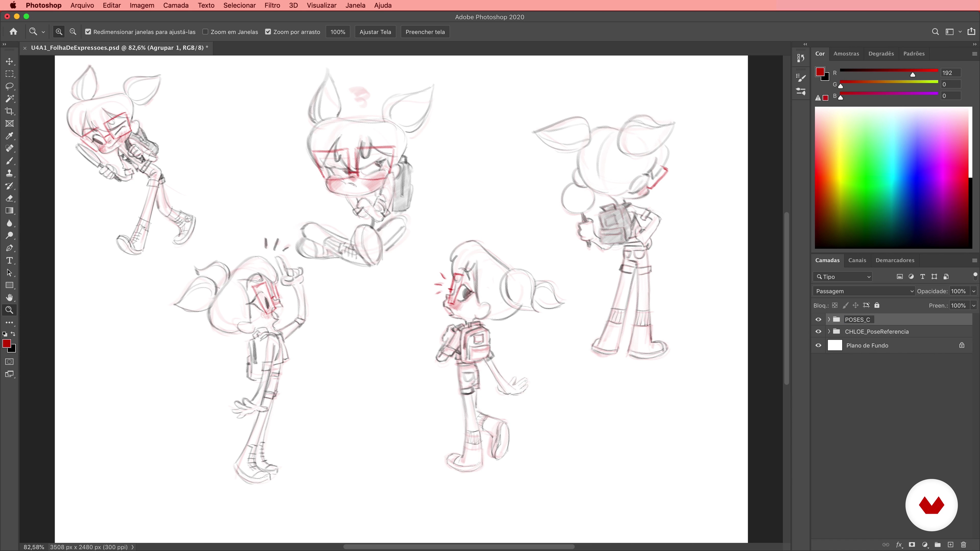This screenshot has width=980, height=551.
Task: Open the Filtro menu
Action: (x=272, y=5)
